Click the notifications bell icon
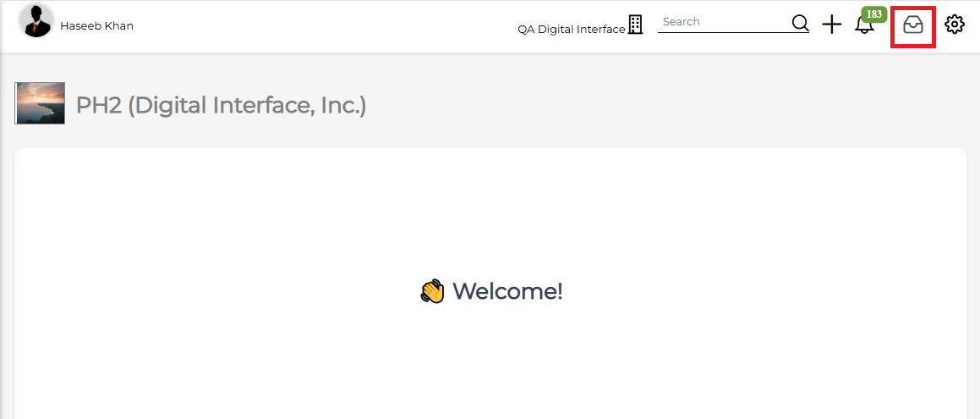 (864, 26)
